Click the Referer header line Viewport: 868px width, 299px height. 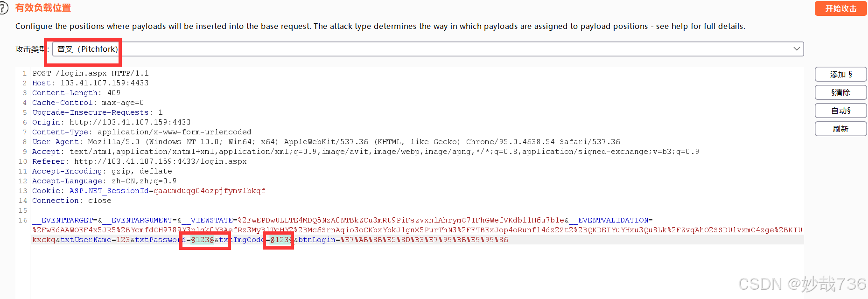coord(140,161)
